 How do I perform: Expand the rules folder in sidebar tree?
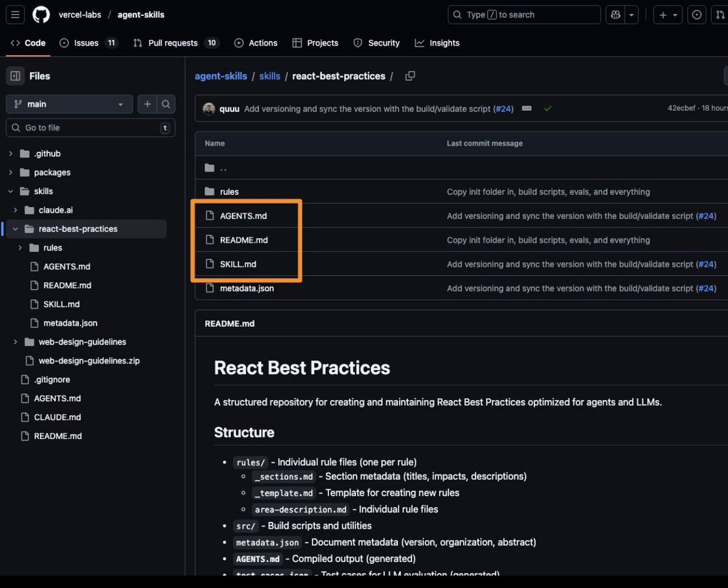point(21,248)
